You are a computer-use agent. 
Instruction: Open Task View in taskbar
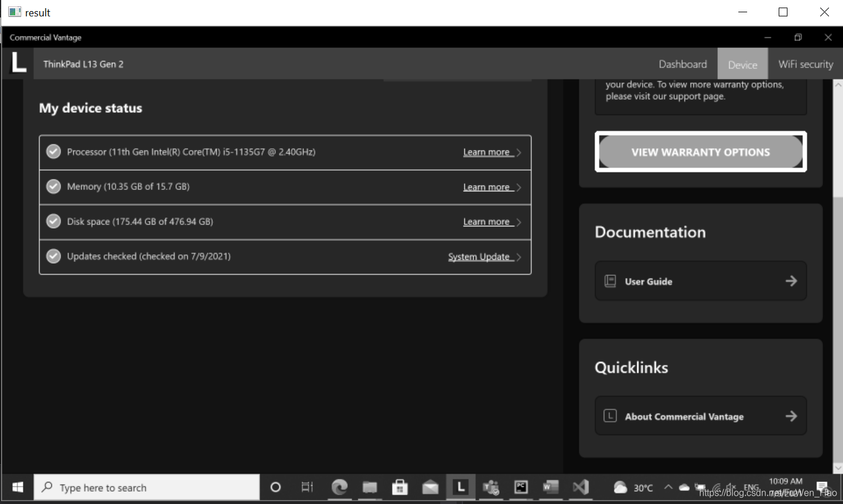tap(307, 487)
